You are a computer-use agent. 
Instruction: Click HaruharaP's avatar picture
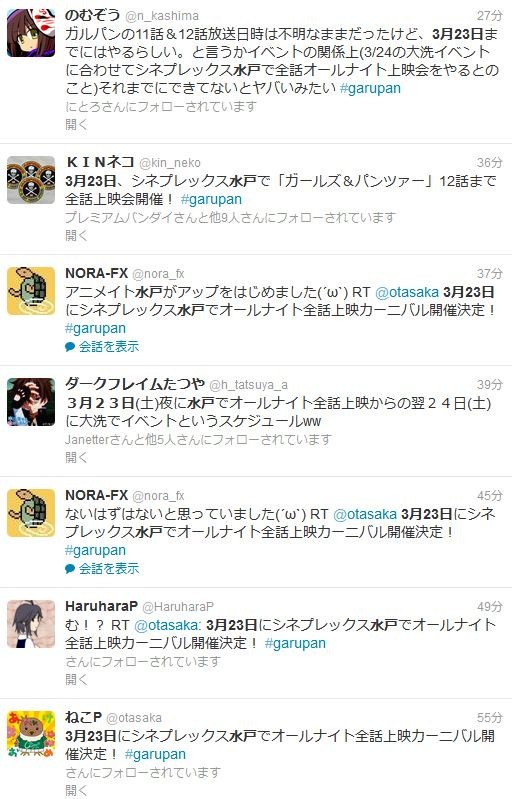tap(31, 624)
